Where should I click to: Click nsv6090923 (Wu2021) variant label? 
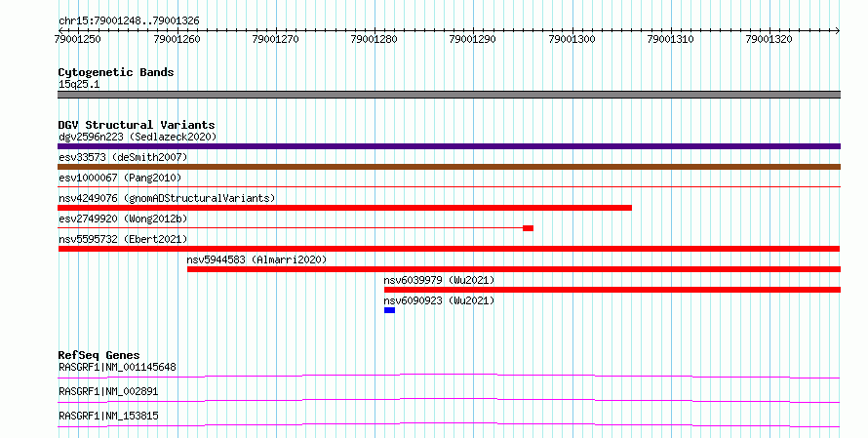[439, 300]
